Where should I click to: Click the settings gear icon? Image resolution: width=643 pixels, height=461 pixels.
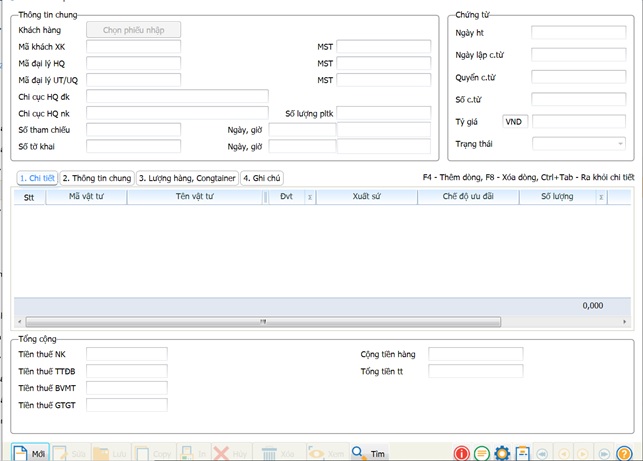(502, 453)
